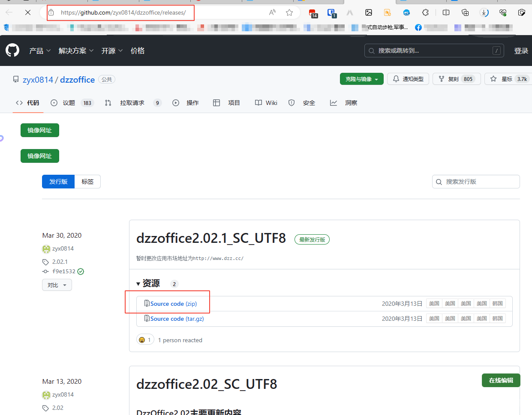Activate the Read aloud icon in address bar
Viewport: 532px width, 415px height.
click(x=272, y=12)
